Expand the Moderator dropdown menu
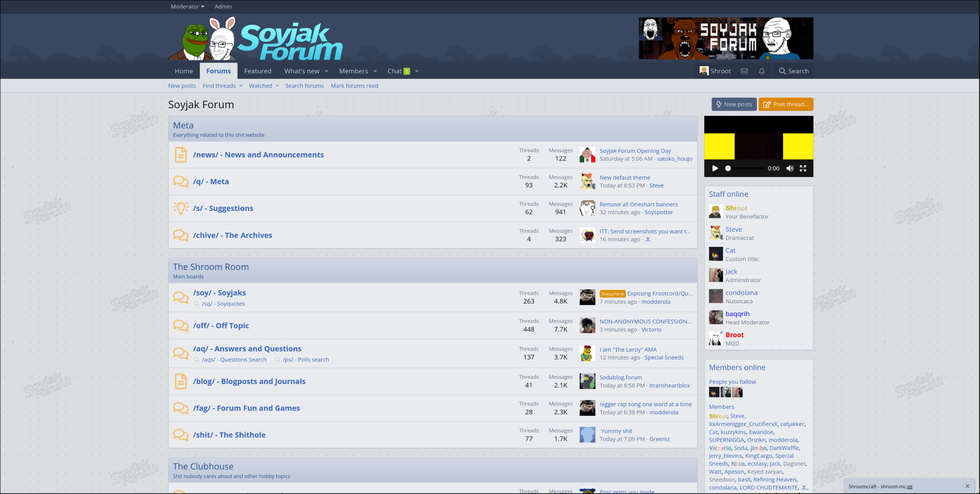 (187, 7)
